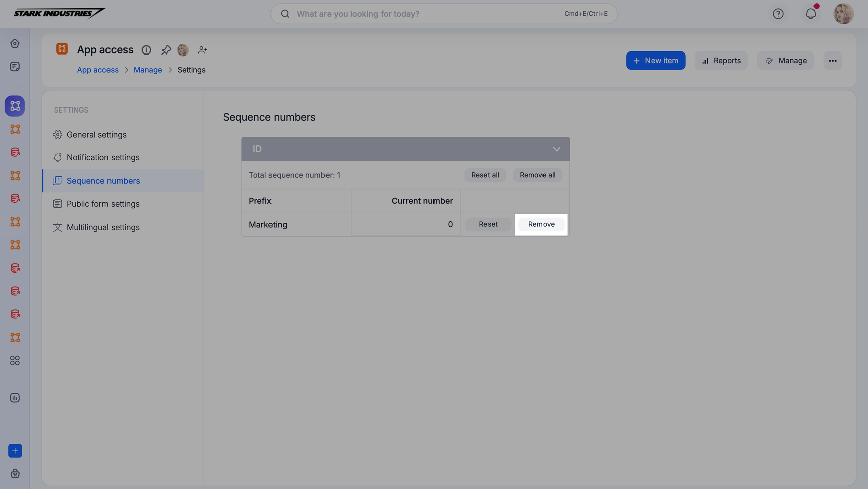The width and height of the screenshot is (868, 489).
Task: Open the Manage button menu
Action: click(x=785, y=61)
